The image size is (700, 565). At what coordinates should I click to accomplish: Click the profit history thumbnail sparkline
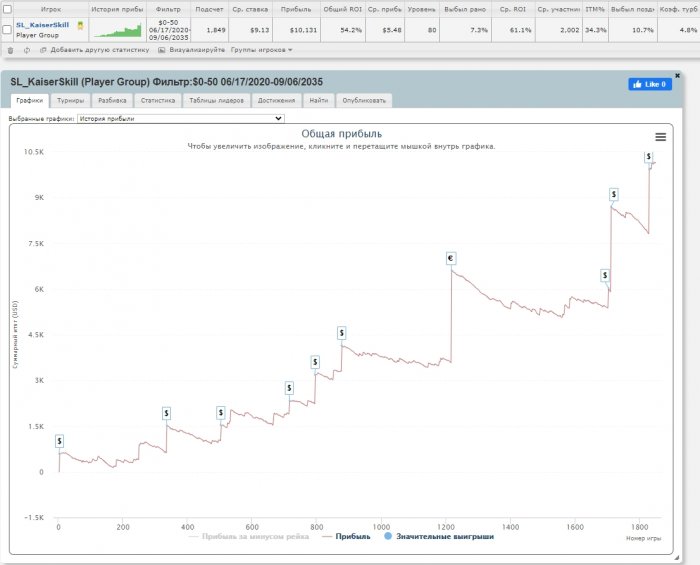click(x=118, y=30)
